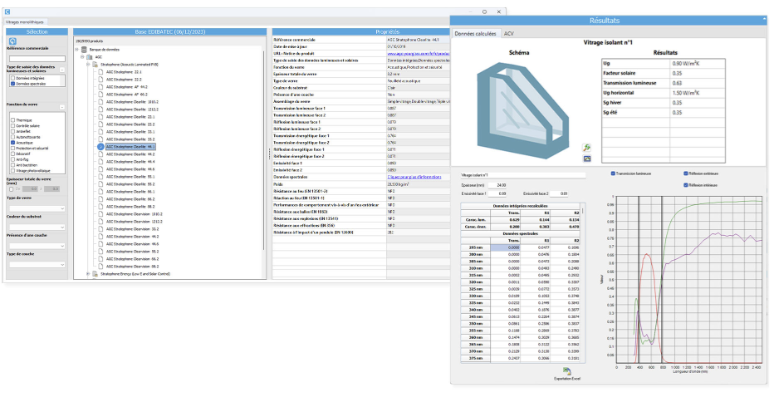Disable the Acoustique function checkbox
Viewport: 779px width, 398px height.
click(x=13, y=143)
